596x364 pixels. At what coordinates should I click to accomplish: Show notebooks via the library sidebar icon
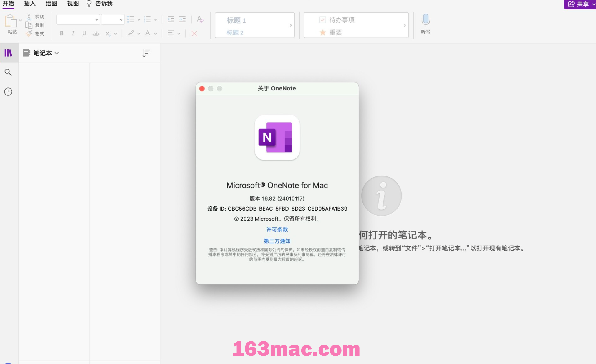point(8,53)
